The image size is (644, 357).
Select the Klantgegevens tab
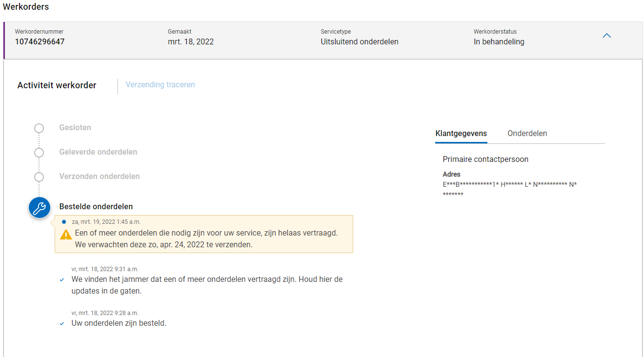tap(461, 134)
